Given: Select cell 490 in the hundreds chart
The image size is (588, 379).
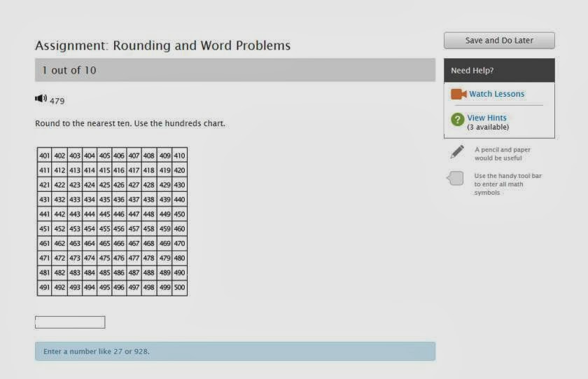Looking at the screenshot, I should click(x=180, y=273).
